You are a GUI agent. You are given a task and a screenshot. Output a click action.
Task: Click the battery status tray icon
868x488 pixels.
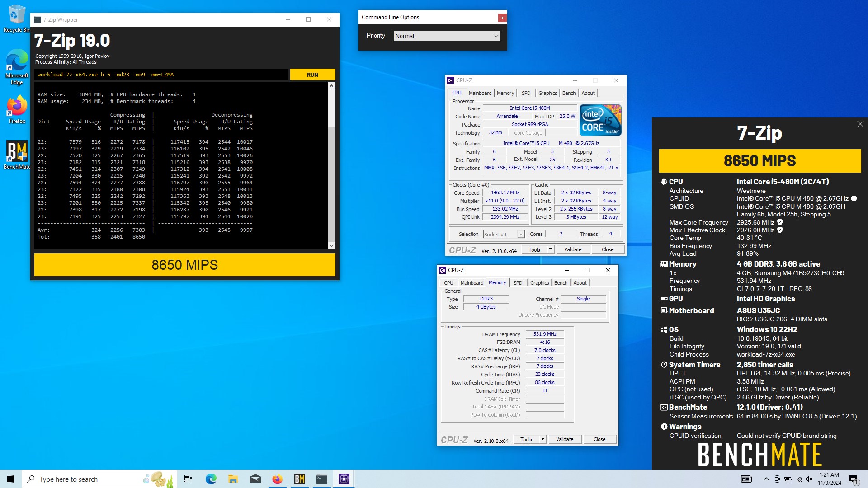click(x=788, y=479)
